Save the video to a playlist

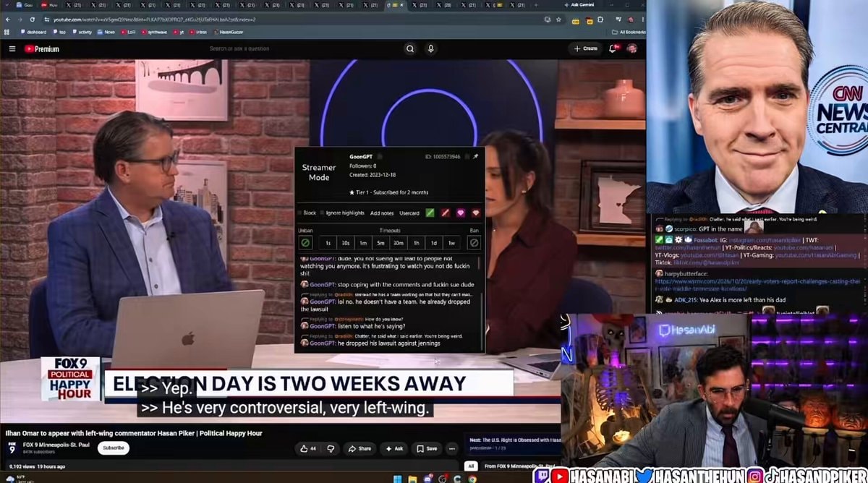click(x=427, y=448)
